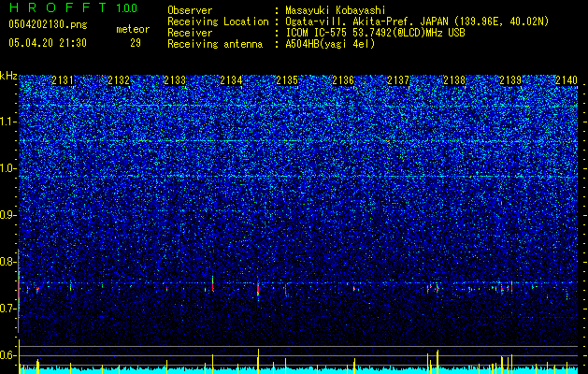The image size is (588, 374).
Task: Click the strong red meteor echo after 2134
Action: coord(258,290)
